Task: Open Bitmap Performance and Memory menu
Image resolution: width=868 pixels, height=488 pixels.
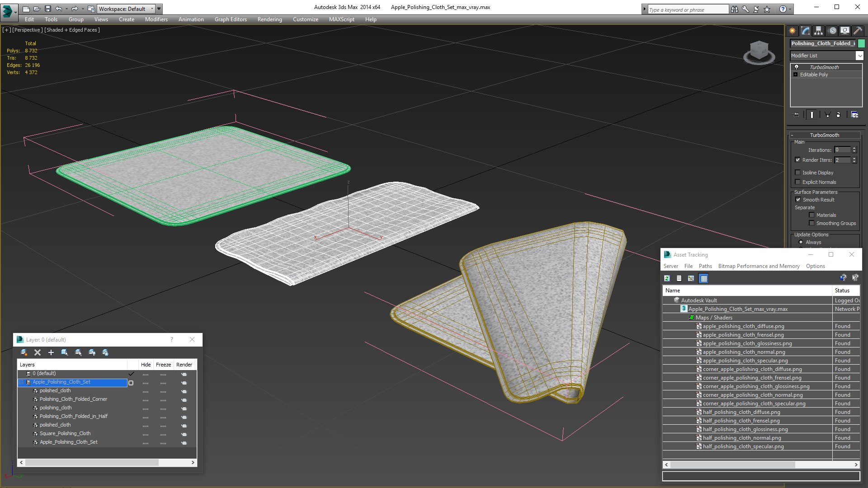Action: click(x=759, y=266)
